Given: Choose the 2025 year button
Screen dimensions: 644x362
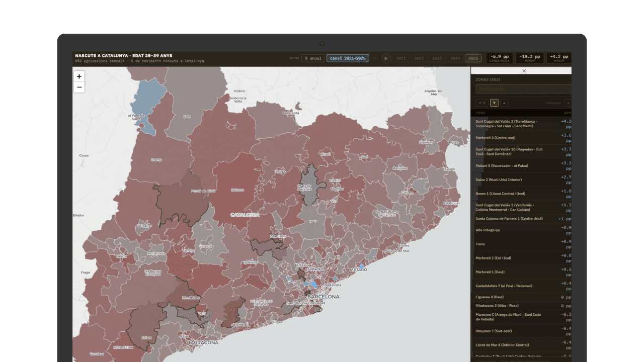Looking at the screenshot, I should [x=473, y=58].
